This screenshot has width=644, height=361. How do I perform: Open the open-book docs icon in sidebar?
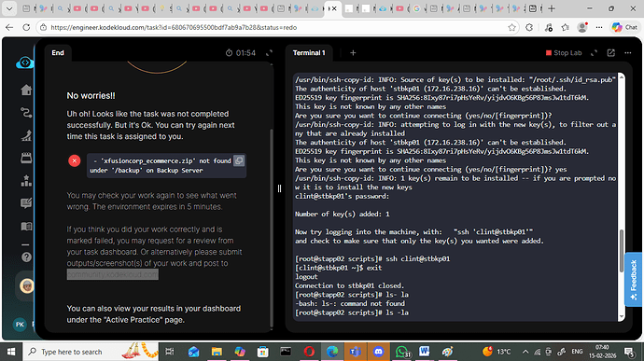[x=26, y=227]
